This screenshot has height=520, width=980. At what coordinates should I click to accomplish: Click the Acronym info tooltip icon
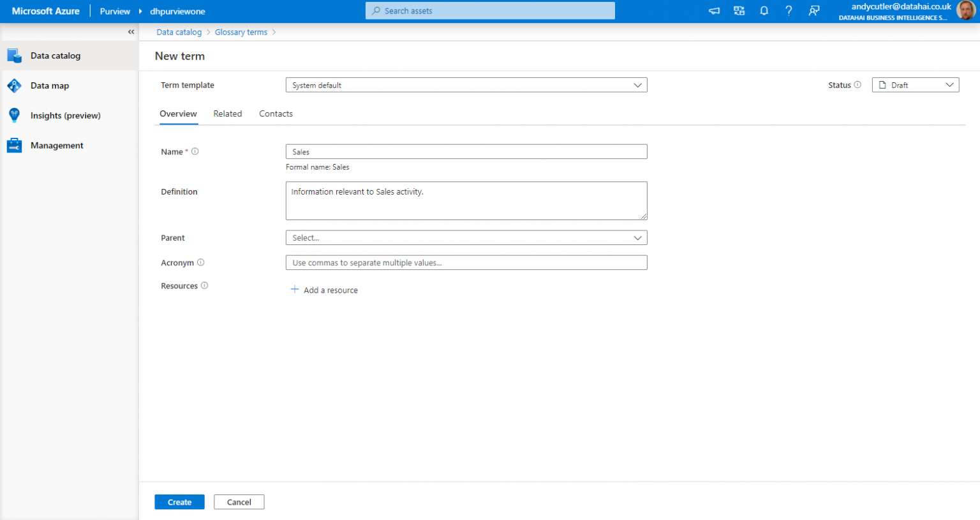[200, 262]
